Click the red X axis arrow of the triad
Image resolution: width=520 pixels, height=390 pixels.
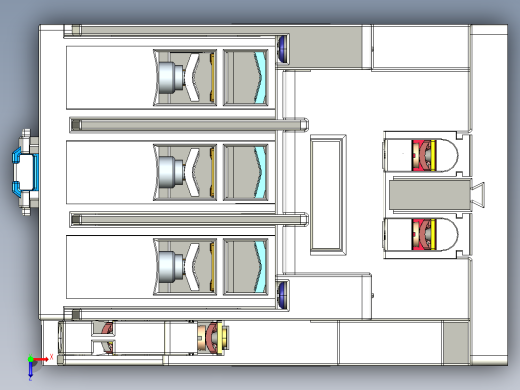coord(41,359)
